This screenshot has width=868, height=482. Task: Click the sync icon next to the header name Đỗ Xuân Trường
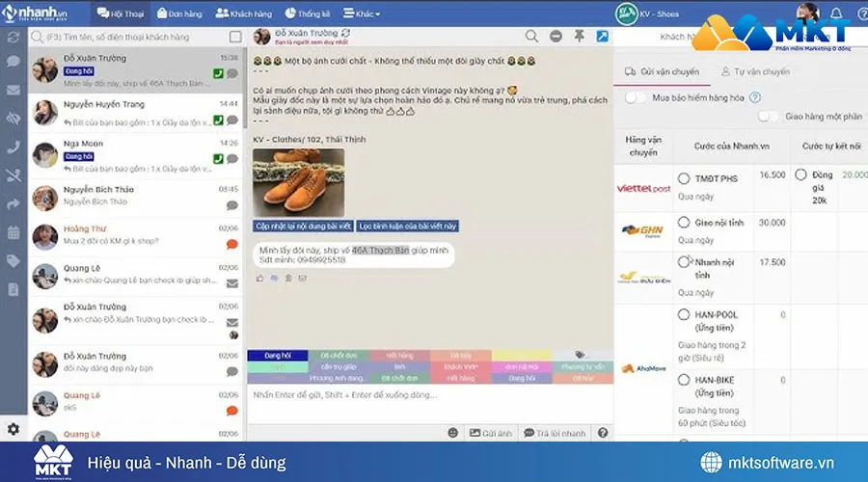(x=346, y=33)
